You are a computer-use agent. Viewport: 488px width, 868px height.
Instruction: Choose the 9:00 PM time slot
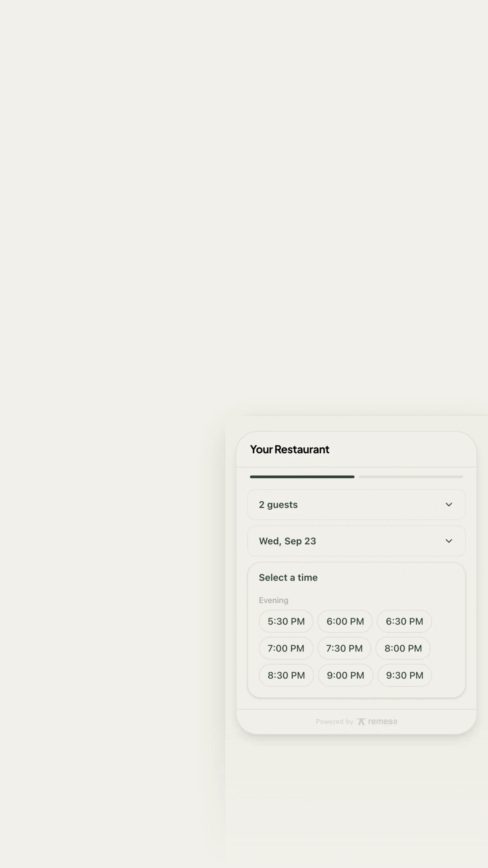pyautogui.click(x=345, y=675)
